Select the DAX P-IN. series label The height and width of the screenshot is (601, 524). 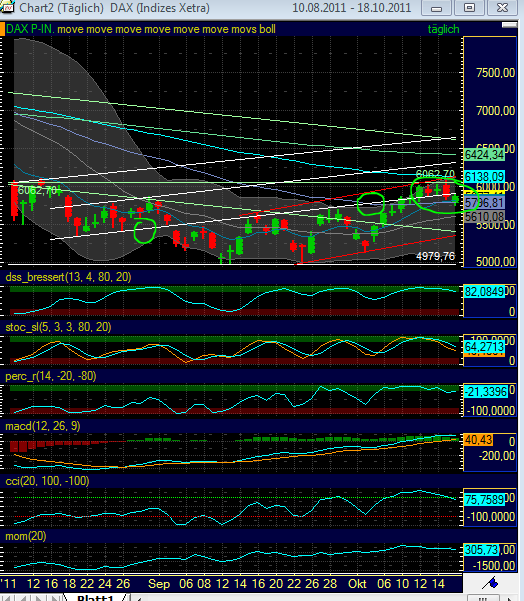30,29
